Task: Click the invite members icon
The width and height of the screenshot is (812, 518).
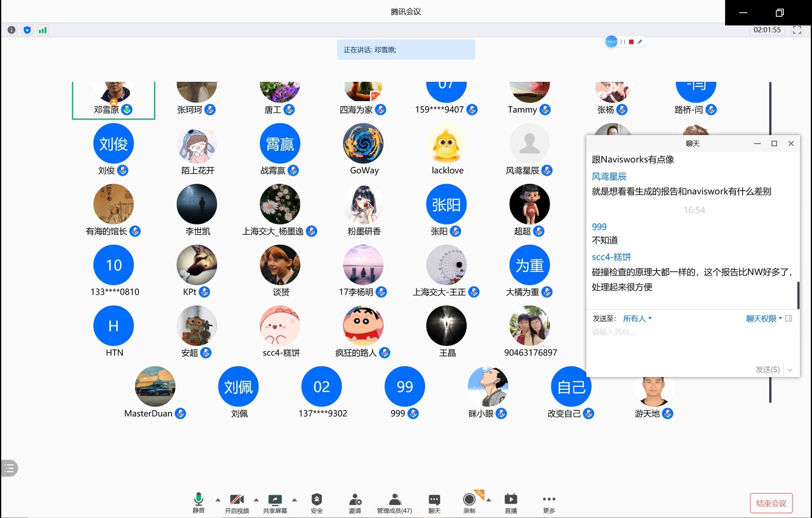Action: (x=355, y=500)
